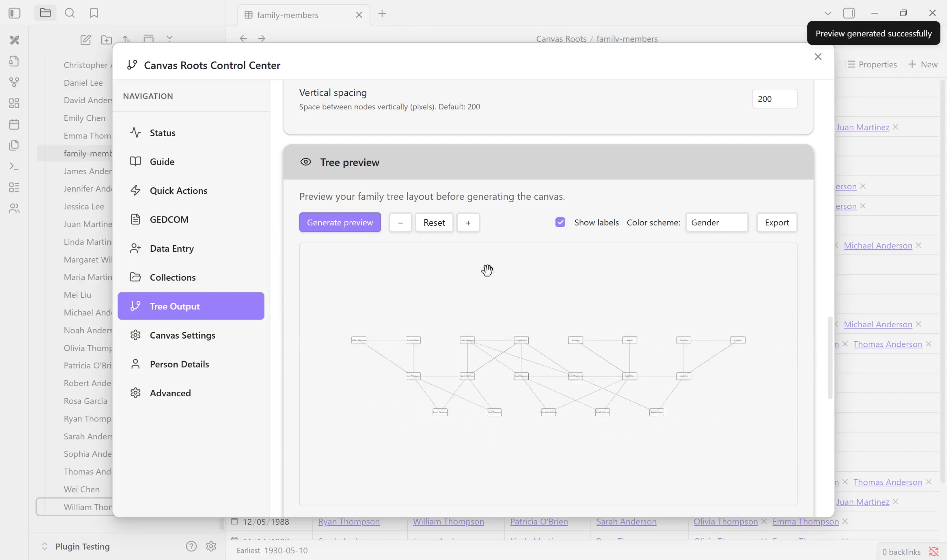Toggle the left sidebar collapse icon
This screenshot has height=560, width=947.
pyautogui.click(x=14, y=13)
